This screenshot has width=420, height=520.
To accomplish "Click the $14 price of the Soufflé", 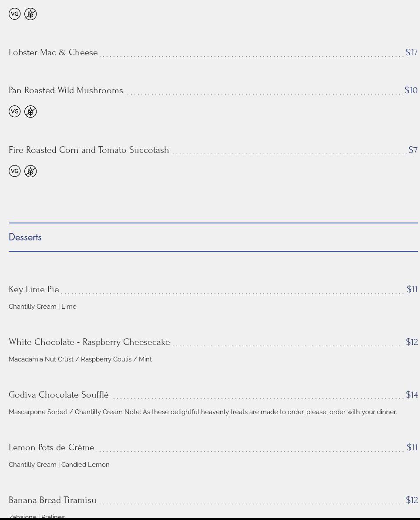I will (x=412, y=395).
